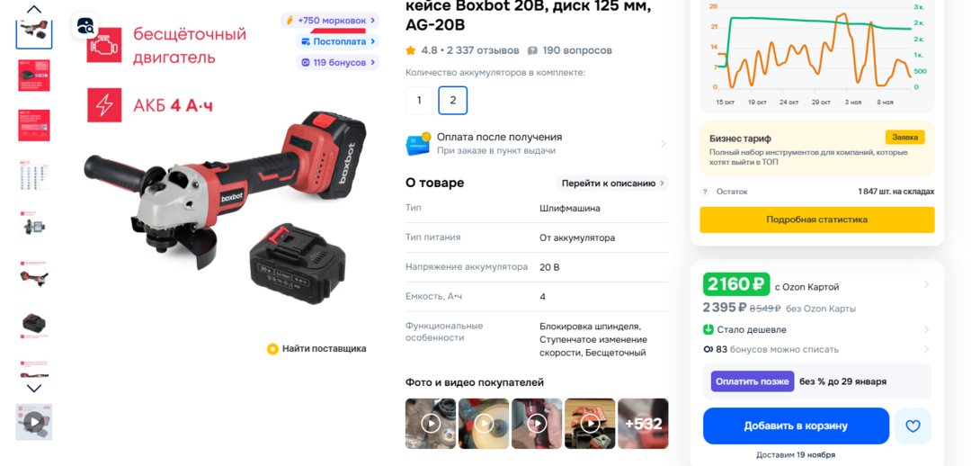The image size is (980, 466).
Task: Play the first customer video thumbnail
Action: coord(431,424)
